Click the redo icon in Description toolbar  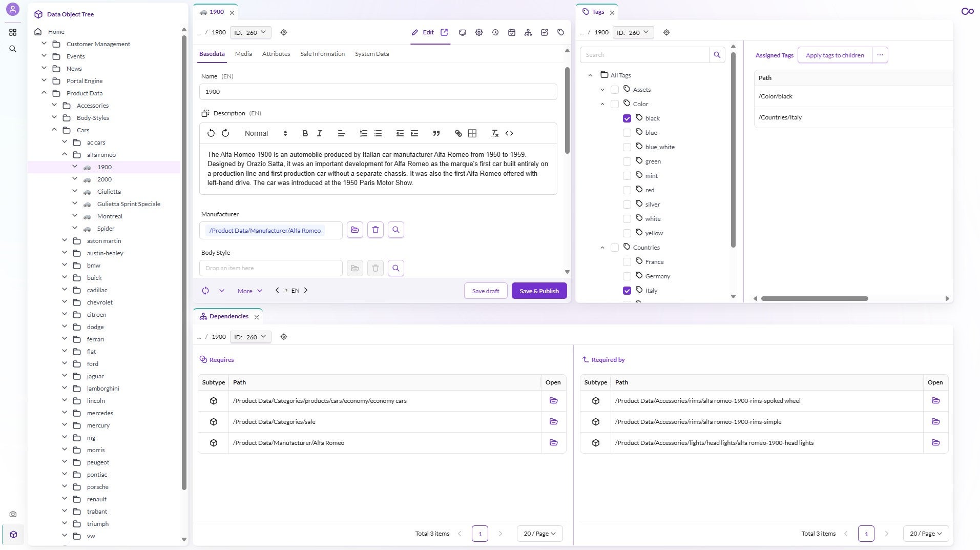pyautogui.click(x=225, y=133)
